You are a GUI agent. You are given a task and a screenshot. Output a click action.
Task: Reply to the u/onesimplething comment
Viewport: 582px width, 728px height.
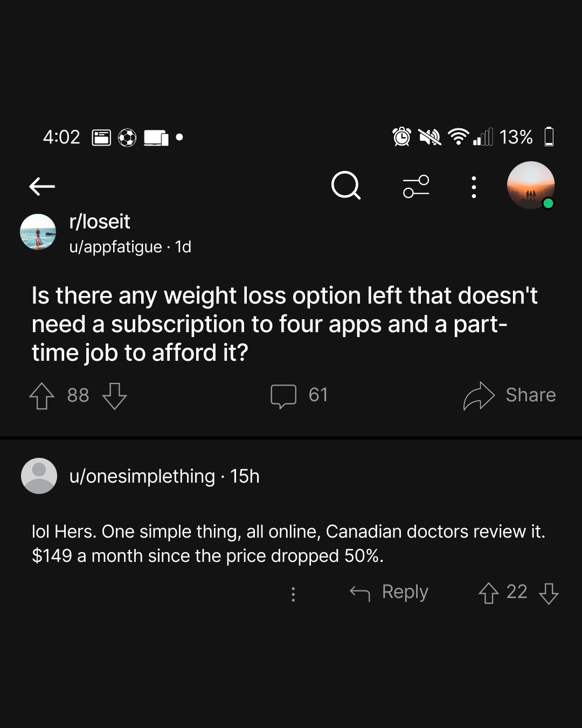click(389, 592)
